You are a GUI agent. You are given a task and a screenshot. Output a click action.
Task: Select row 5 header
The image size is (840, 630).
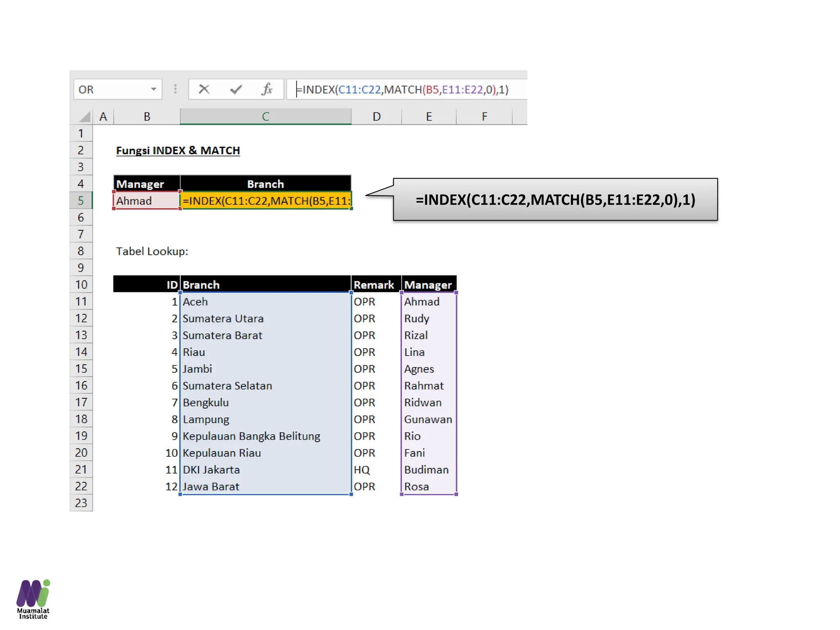point(81,201)
